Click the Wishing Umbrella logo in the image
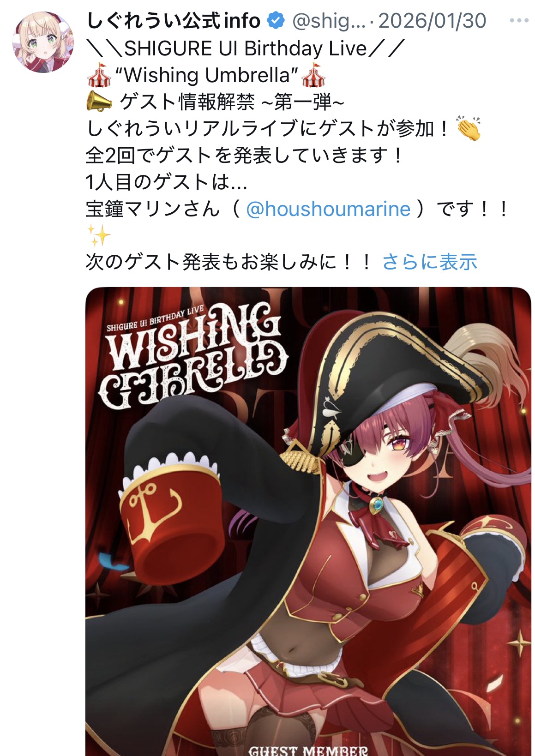The height and width of the screenshot is (756, 535). [193, 356]
